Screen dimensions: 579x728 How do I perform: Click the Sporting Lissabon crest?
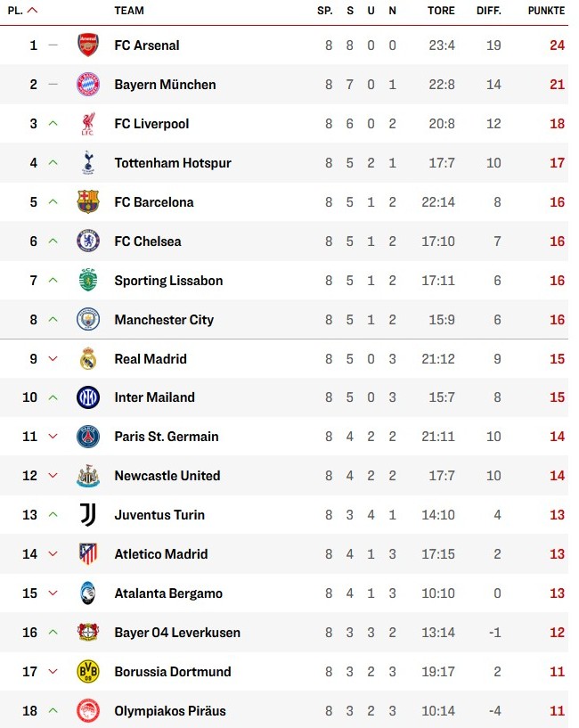click(x=88, y=281)
